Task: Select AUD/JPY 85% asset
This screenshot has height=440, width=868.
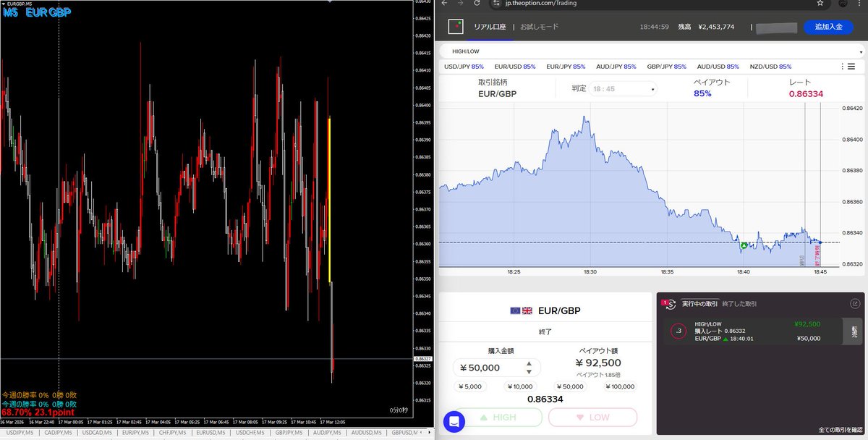Action: (x=616, y=67)
